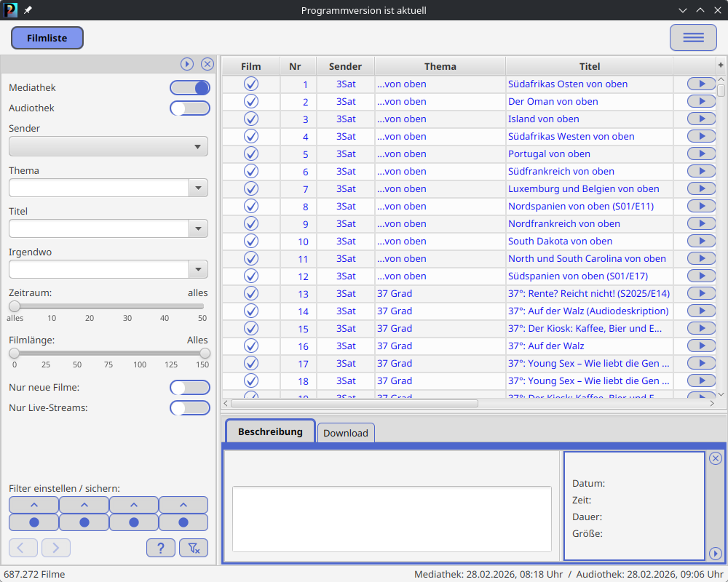Click the table horizontal scrollbar

355,403
